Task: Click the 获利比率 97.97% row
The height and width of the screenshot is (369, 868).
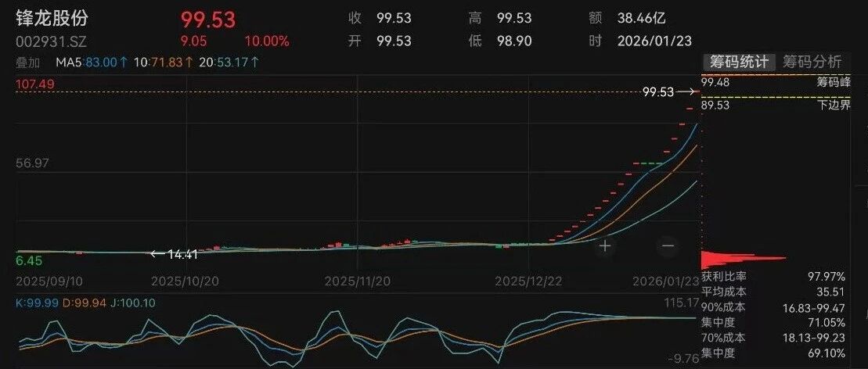Action: (773, 276)
